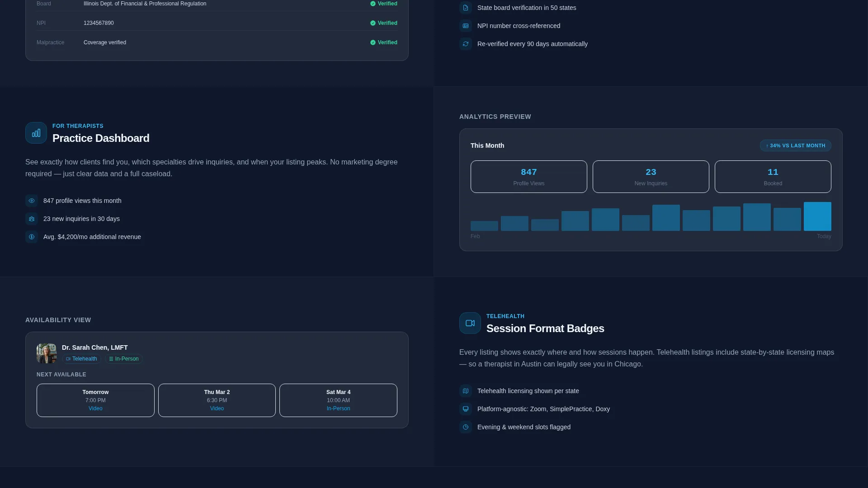Click the TELEHEALTH section label

coord(505,316)
